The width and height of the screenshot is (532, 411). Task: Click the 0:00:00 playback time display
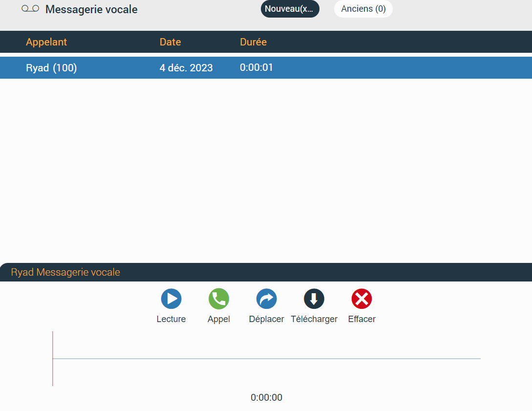pos(266,397)
